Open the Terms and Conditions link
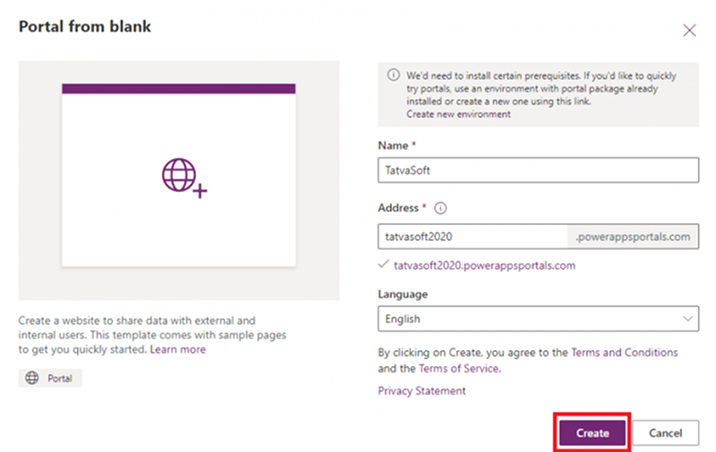Image resolution: width=716 pixels, height=452 pixels. (x=624, y=352)
